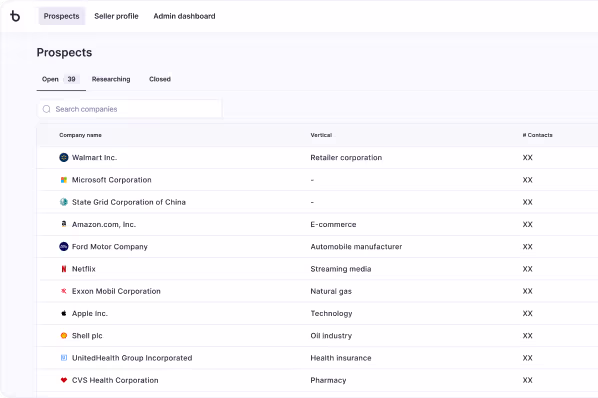Focus the Search companies field
Viewport: 598px width, 398px height.
click(130, 109)
